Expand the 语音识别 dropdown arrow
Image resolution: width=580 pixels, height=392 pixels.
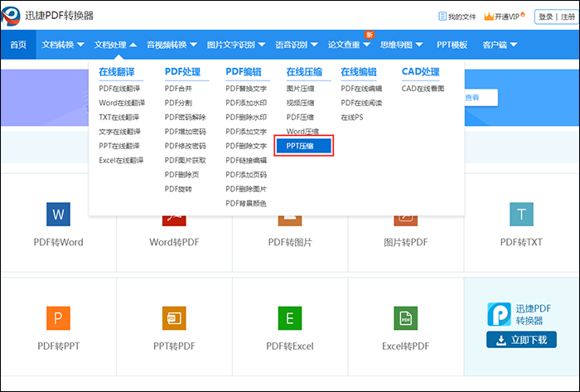tap(314, 45)
